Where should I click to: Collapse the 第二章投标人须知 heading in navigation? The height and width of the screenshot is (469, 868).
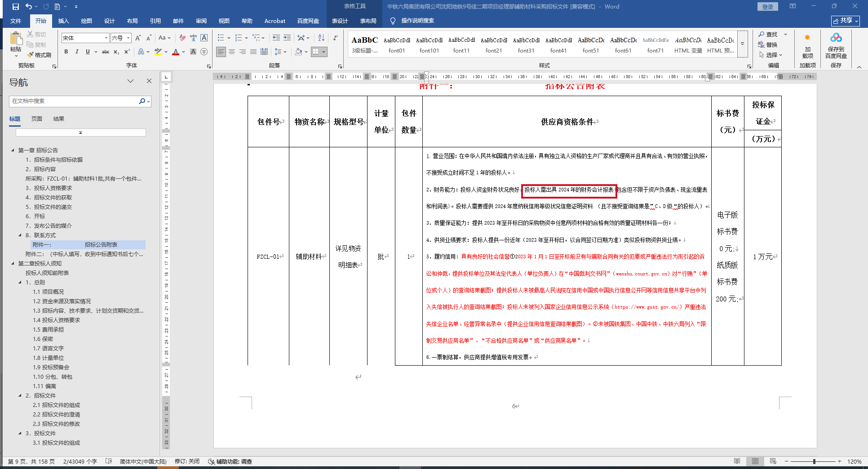(13, 264)
